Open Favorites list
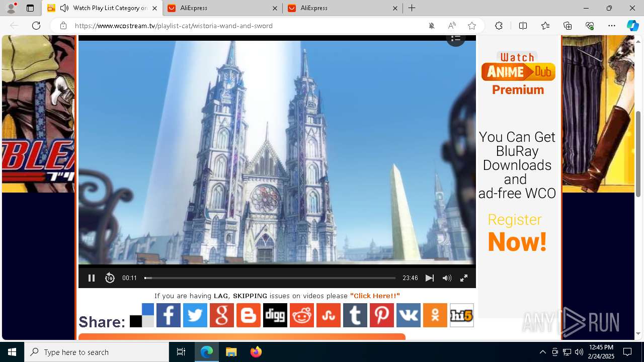Image resolution: width=644 pixels, height=362 pixels. pyautogui.click(x=545, y=26)
